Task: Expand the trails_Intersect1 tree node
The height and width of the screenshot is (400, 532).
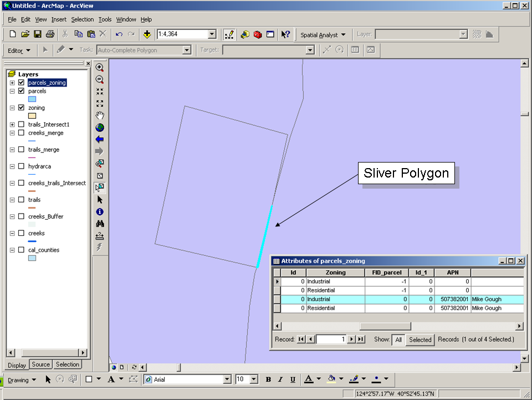Action: [x=12, y=124]
